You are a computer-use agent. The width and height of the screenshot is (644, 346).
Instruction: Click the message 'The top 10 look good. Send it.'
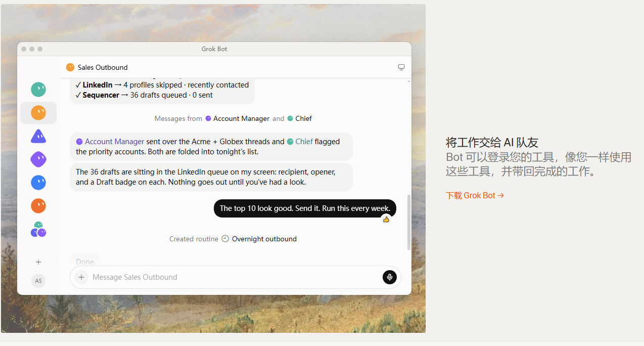pos(305,208)
